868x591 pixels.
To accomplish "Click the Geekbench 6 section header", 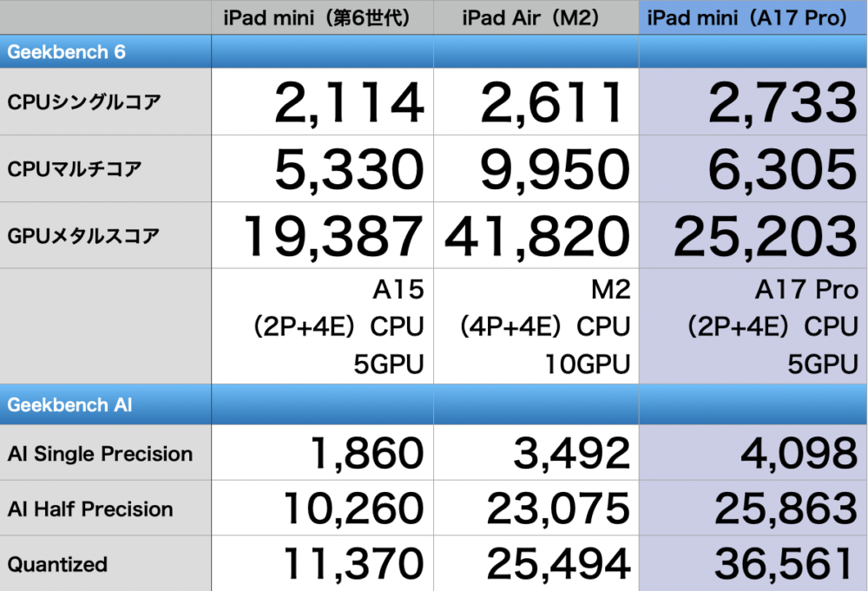I will tap(67, 52).
